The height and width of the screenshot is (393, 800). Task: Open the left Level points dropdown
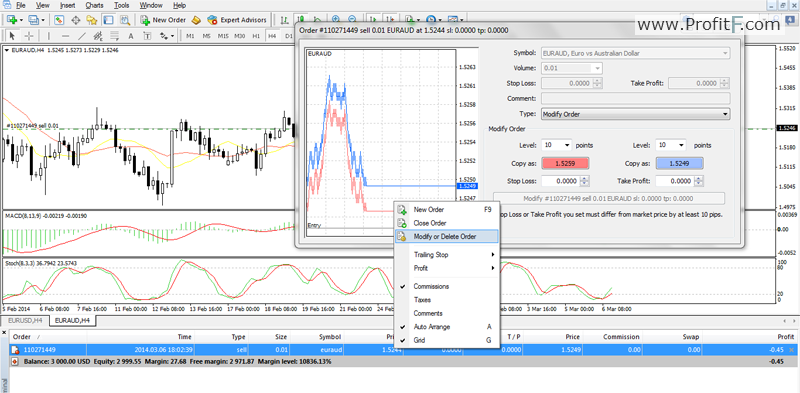tap(557, 145)
